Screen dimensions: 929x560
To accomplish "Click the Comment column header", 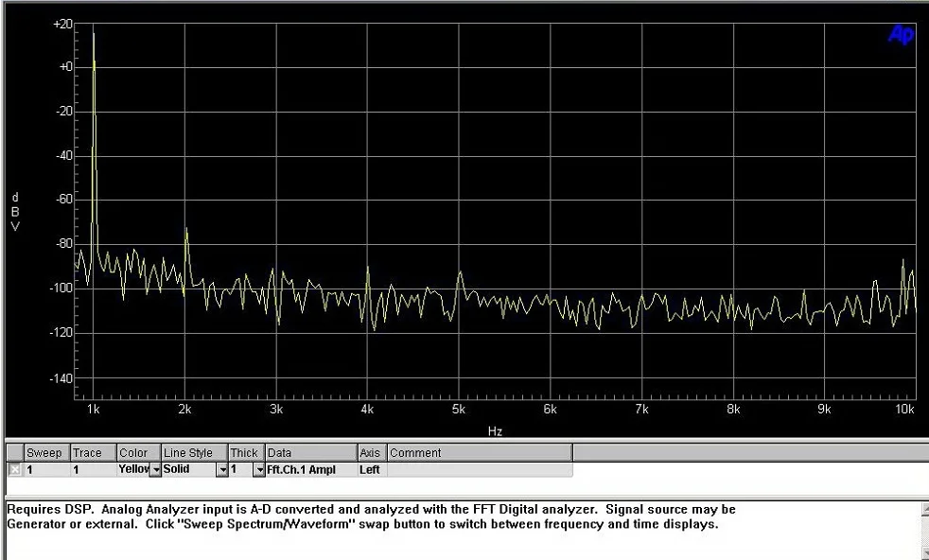I will tap(480, 453).
